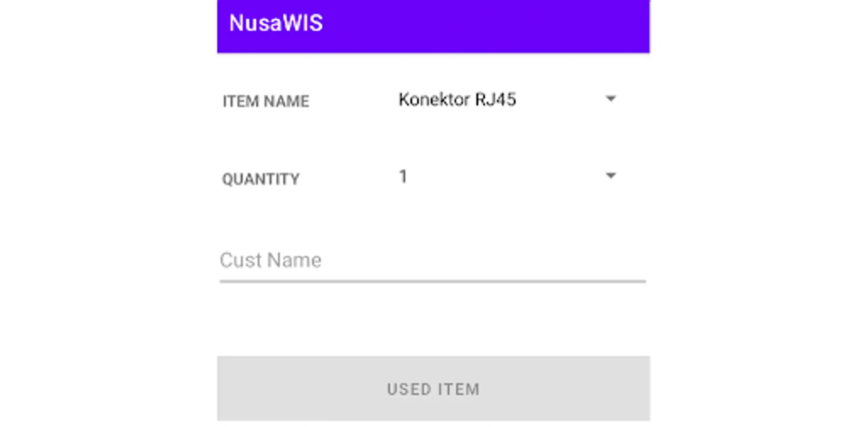The height and width of the screenshot is (427, 868).
Task: Open the Item Name dropdown arrow
Action: pos(610,99)
